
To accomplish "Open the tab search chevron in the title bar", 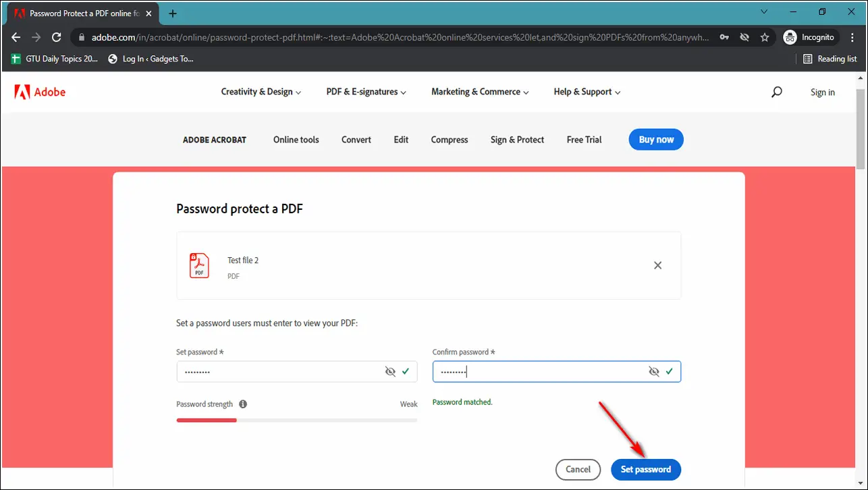I will (764, 11).
